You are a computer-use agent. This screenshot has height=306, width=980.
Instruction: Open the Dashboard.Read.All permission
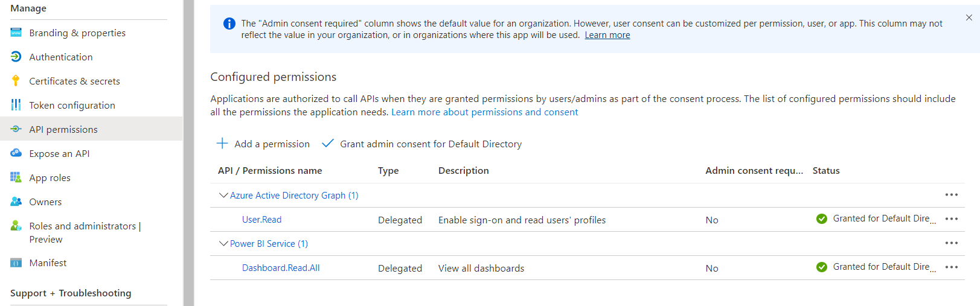281,267
